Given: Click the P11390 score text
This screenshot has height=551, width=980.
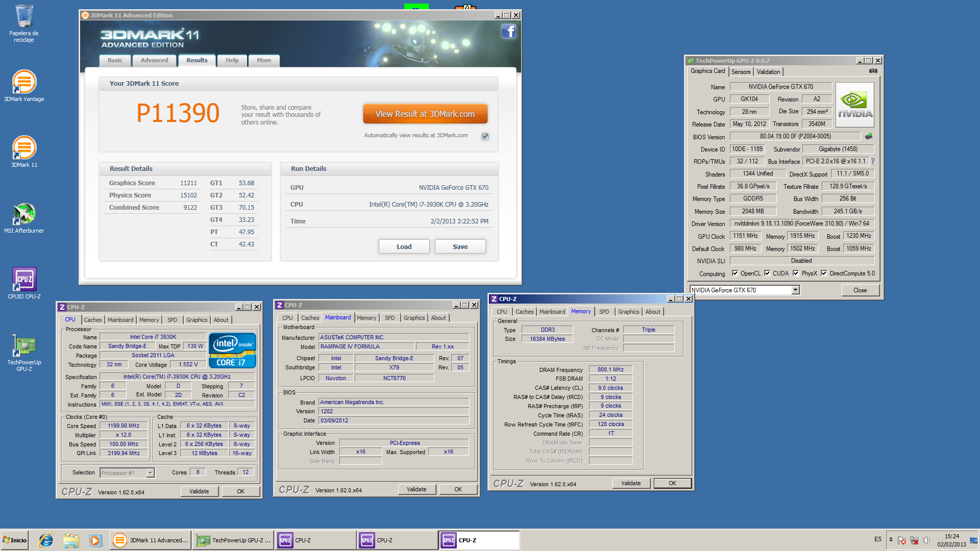Looking at the screenshot, I should [x=178, y=113].
